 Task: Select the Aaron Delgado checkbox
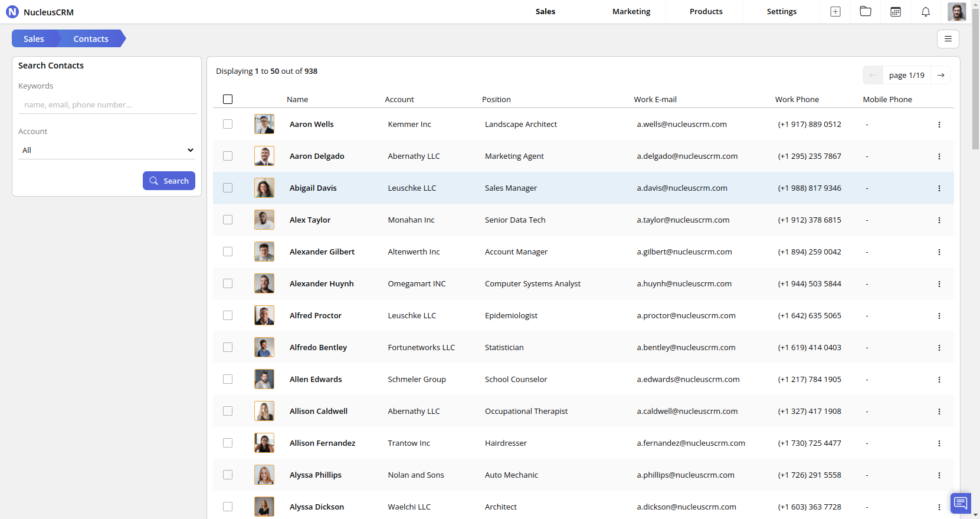pos(228,156)
